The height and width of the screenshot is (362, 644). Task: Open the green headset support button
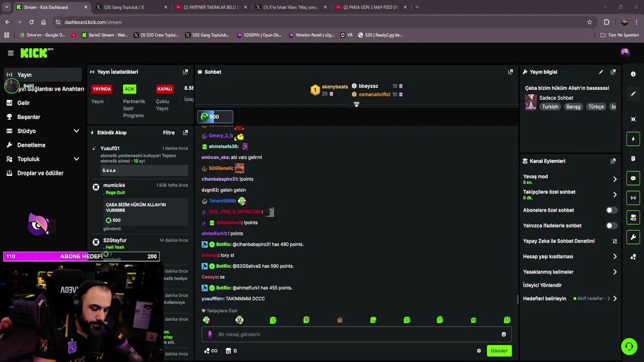click(x=628, y=346)
